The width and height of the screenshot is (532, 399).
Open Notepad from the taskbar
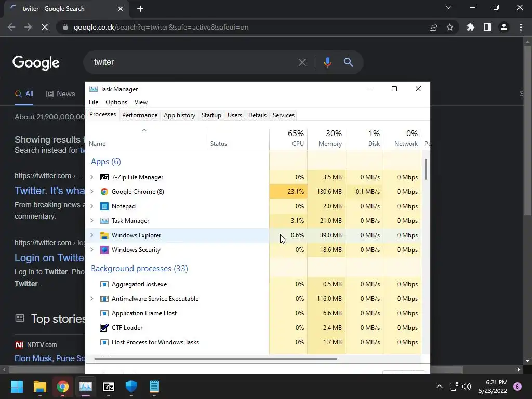tap(154, 387)
